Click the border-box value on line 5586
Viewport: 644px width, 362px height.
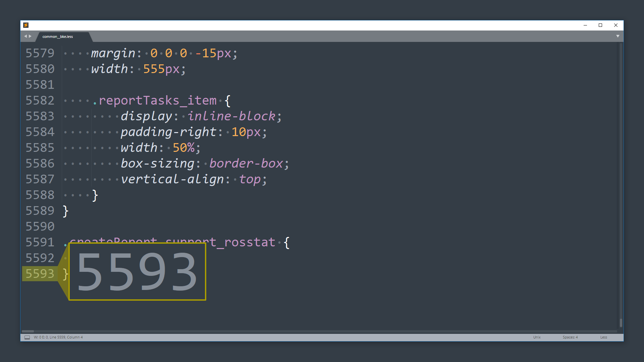[x=246, y=164]
